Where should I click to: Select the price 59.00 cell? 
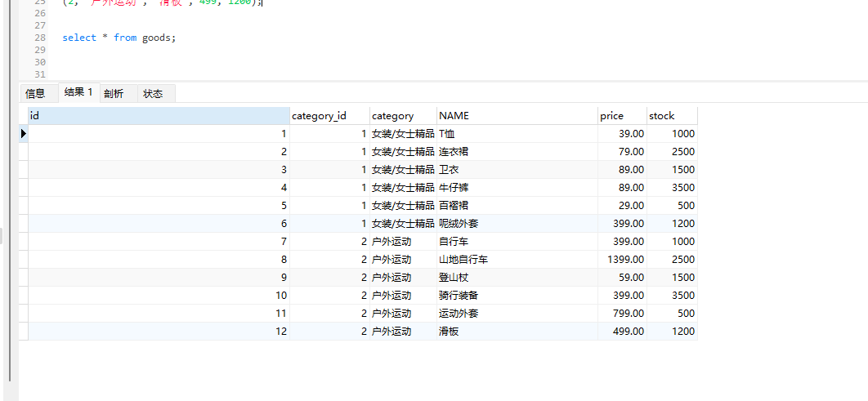point(622,277)
